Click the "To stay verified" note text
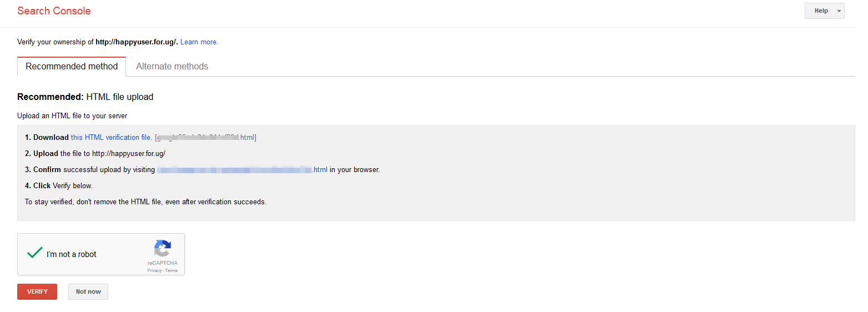The image size is (868, 312). point(146,202)
